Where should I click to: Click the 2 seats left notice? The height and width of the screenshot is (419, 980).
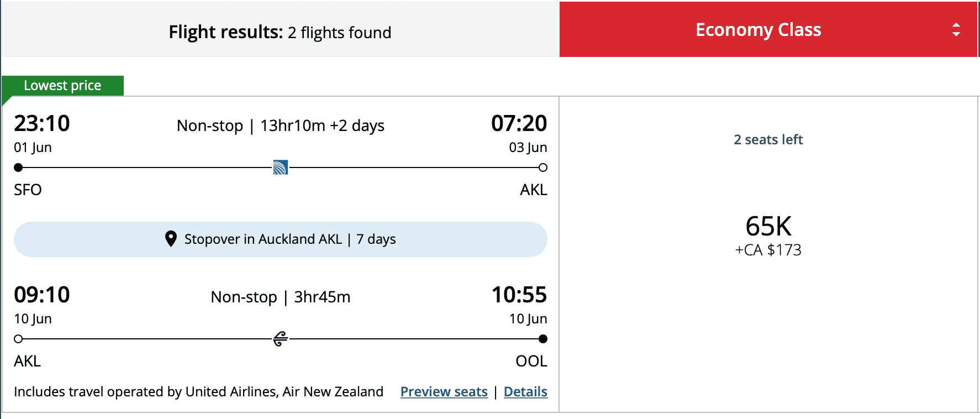[768, 140]
